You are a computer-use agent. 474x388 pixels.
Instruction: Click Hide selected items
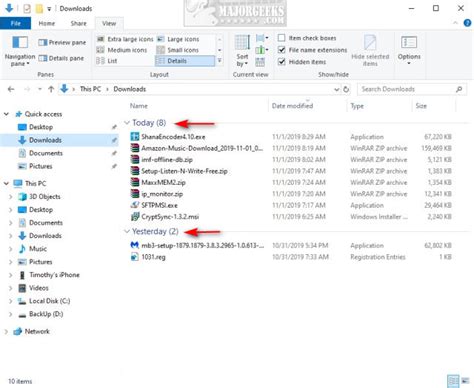[370, 51]
